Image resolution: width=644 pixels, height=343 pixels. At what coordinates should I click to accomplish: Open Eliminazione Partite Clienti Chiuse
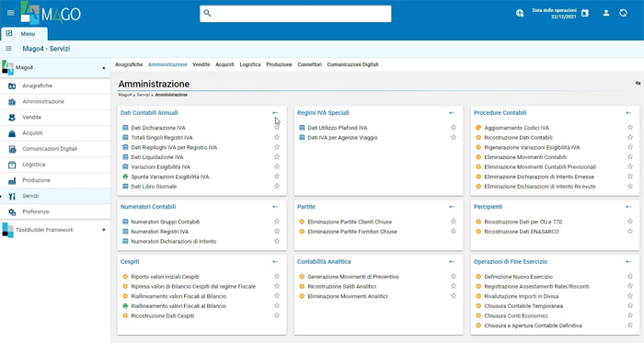[350, 222]
